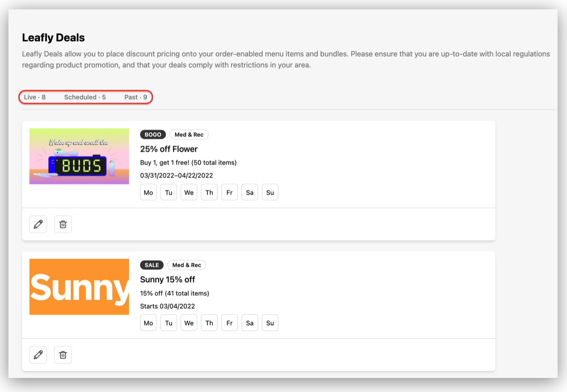Image resolution: width=567 pixels, height=392 pixels.
Task: Toggle Su on 25% off Flower deal
Action: point(270,192)
